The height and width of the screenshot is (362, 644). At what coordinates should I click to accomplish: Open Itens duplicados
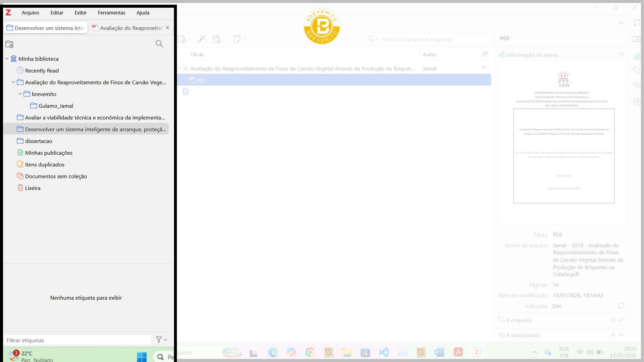click(x=45, y=164)
